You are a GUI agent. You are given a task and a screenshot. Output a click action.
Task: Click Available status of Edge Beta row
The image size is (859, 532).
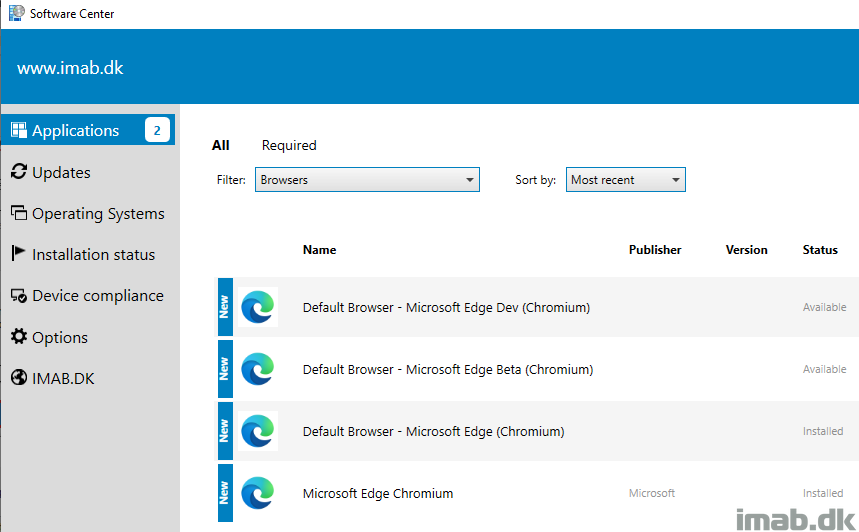[824, 369]
